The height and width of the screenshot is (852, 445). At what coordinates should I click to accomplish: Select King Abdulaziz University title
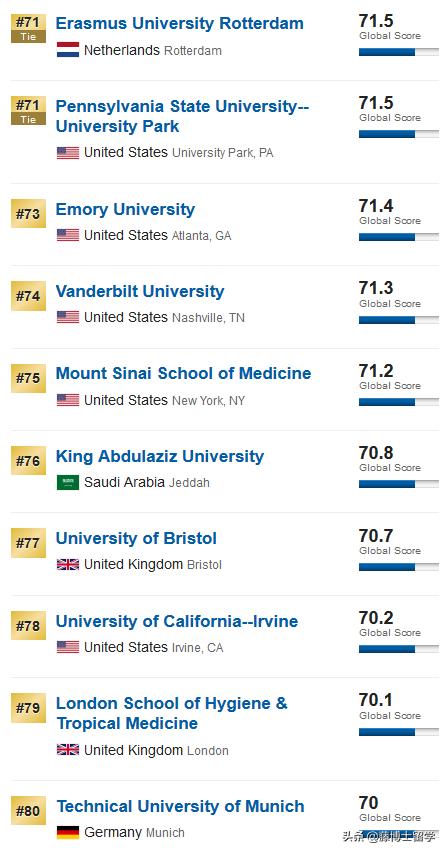160,456
